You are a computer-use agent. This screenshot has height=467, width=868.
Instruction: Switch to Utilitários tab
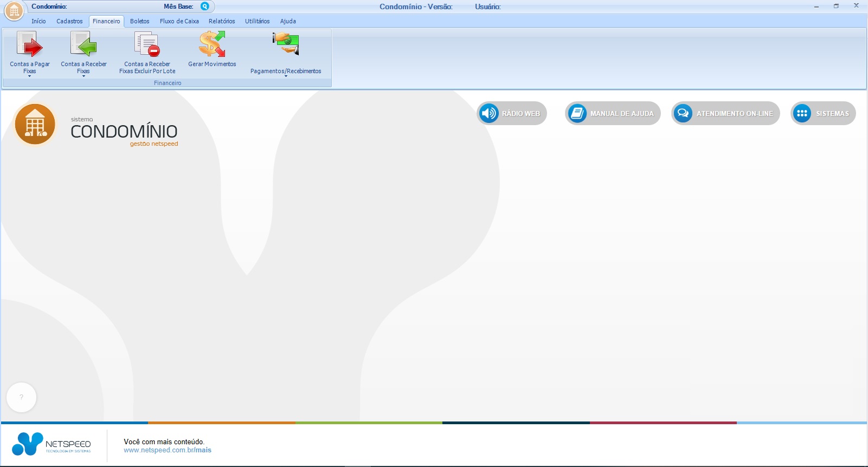point(257,21)
